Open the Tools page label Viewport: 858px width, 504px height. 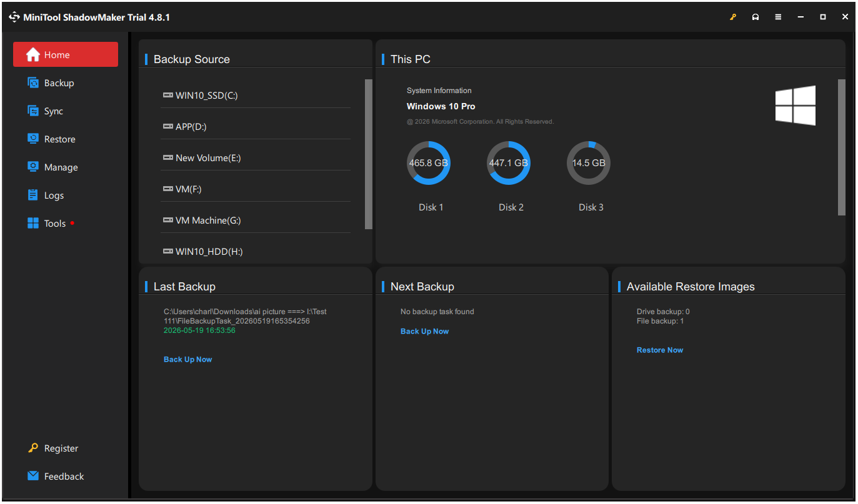point(55,224)
